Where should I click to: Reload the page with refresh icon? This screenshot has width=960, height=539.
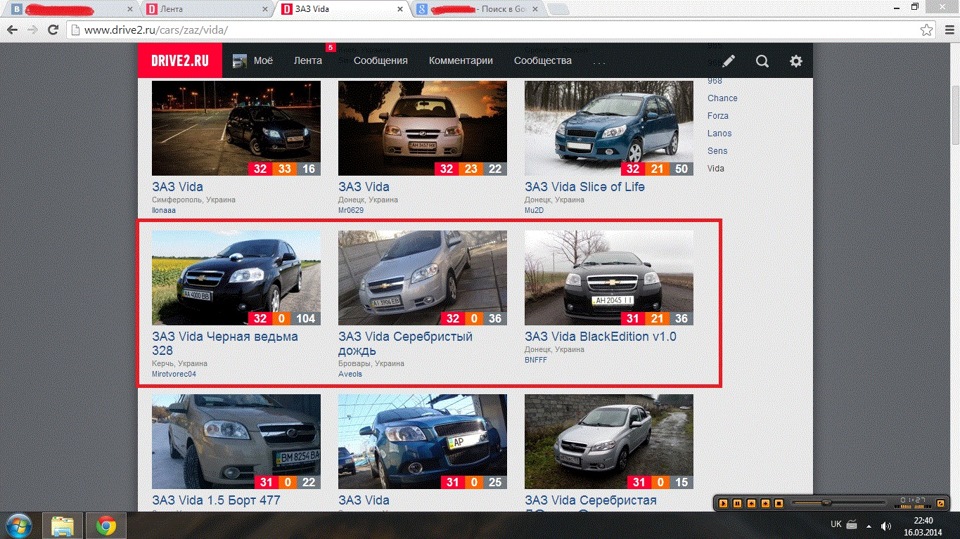tap(53, 29)
